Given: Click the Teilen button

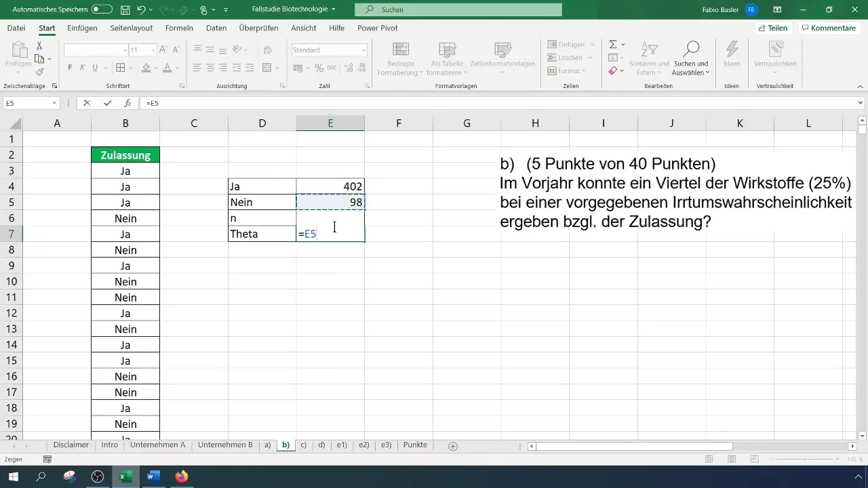Looking at the screenshot, I should tap(773, 28).
